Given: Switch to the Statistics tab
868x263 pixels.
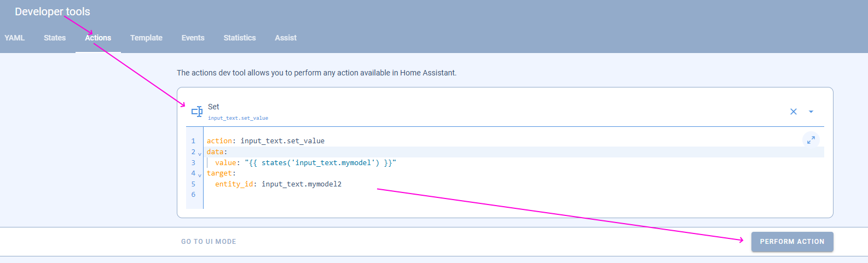Looking at the screenshot, I should [240, 38].
